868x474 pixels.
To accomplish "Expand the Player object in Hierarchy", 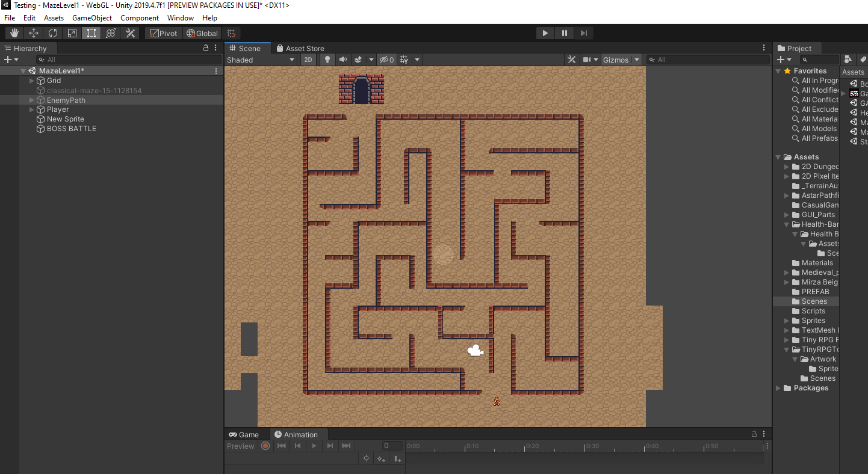I will pos(32,109).
